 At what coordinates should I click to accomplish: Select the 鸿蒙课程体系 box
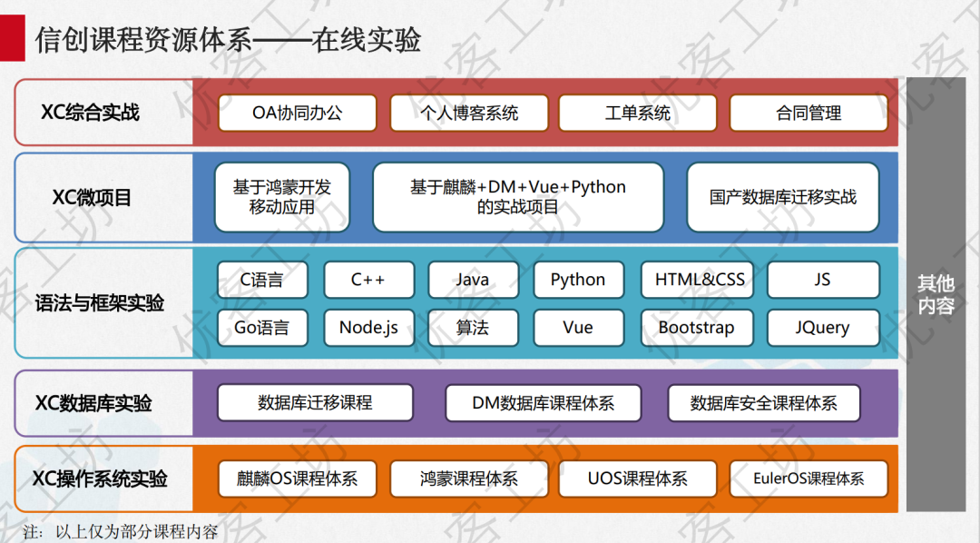click(469, 479)
